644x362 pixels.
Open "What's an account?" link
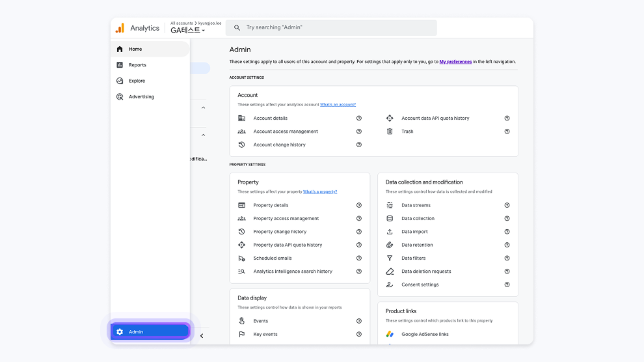tap(338, 105)
